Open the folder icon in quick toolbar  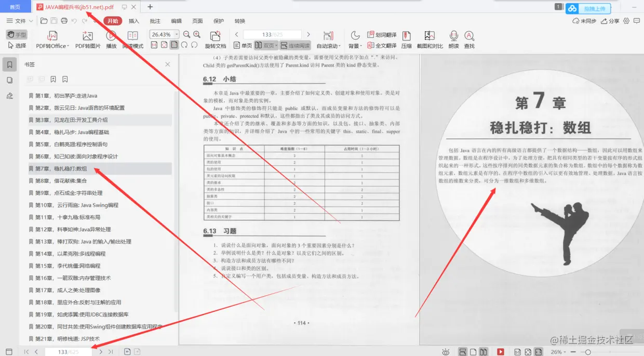[x=44, y=21]
